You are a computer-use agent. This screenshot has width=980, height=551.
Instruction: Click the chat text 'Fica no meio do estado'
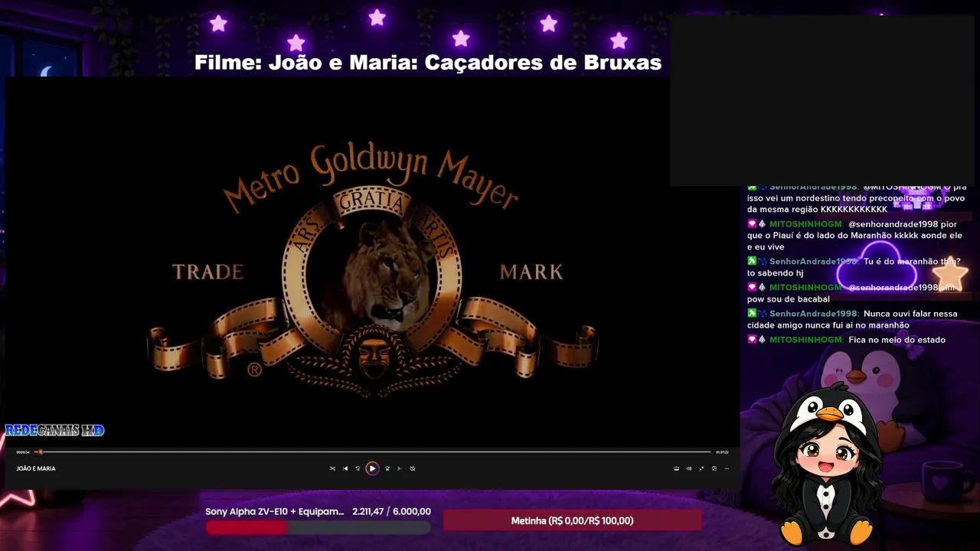[x=897, y=340]
